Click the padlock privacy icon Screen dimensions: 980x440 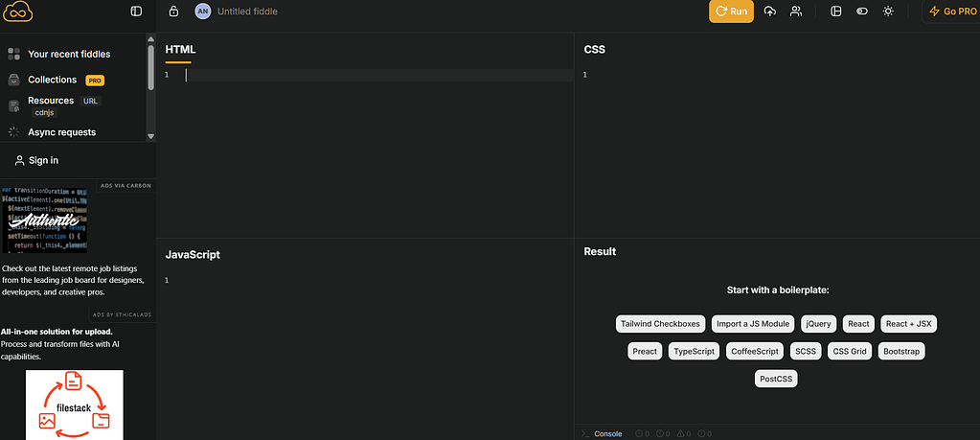click(x=173, y=12)
